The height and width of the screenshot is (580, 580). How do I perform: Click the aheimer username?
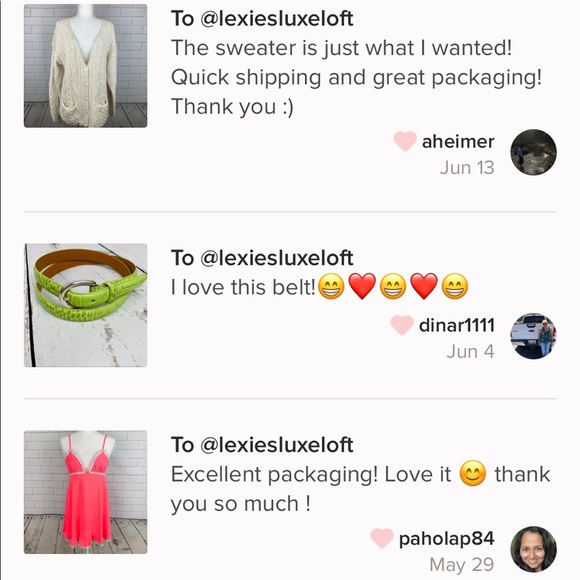[x=458, y=142]
